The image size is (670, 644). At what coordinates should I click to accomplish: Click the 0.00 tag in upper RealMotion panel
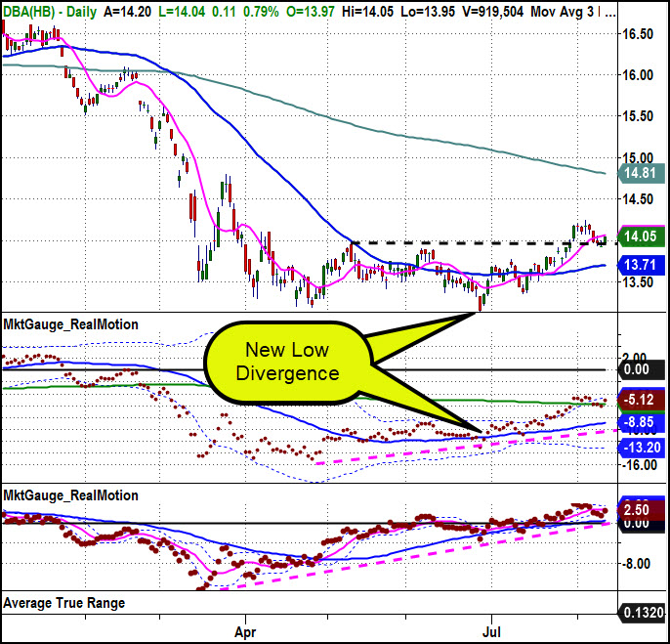(641, 369)
